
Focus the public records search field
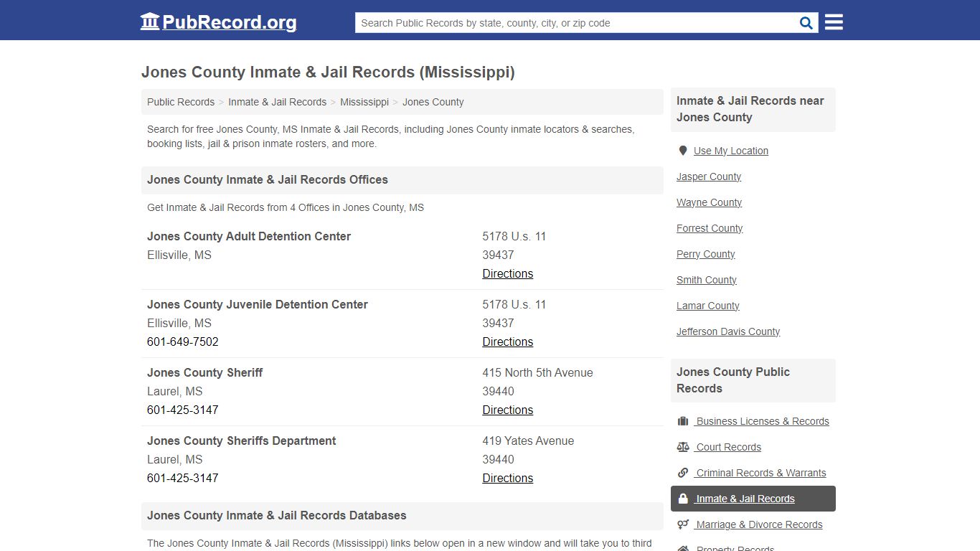[575, 23]
